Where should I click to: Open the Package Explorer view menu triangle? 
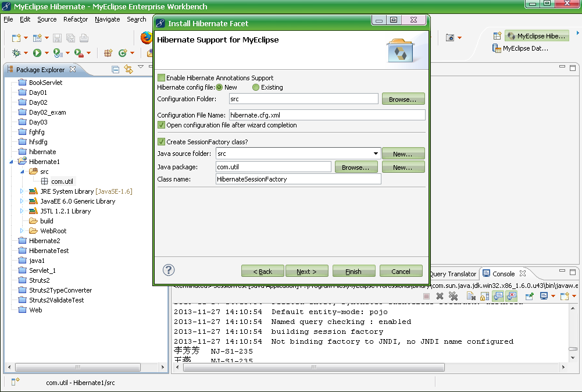[141, 67]
